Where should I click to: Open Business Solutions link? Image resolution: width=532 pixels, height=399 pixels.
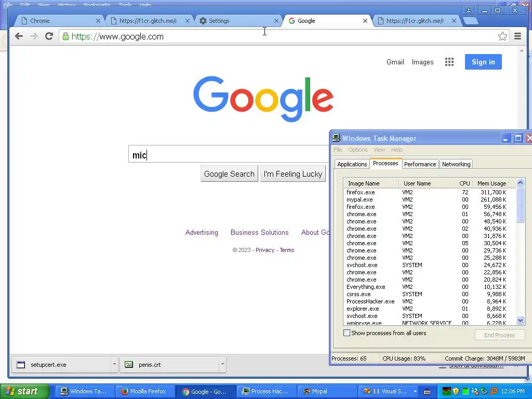[x=260, y=232]
